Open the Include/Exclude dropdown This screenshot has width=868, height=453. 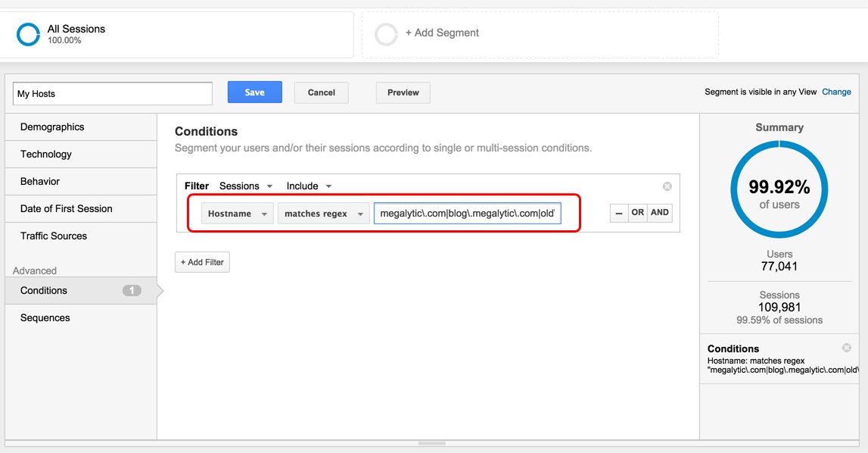(x=306, y=186)
